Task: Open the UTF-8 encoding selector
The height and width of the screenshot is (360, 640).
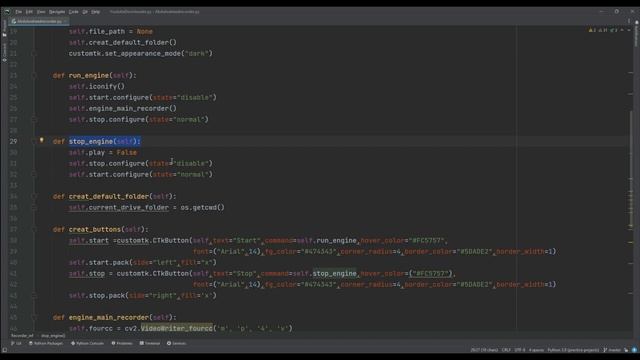Action: click(x=520, y=350)
